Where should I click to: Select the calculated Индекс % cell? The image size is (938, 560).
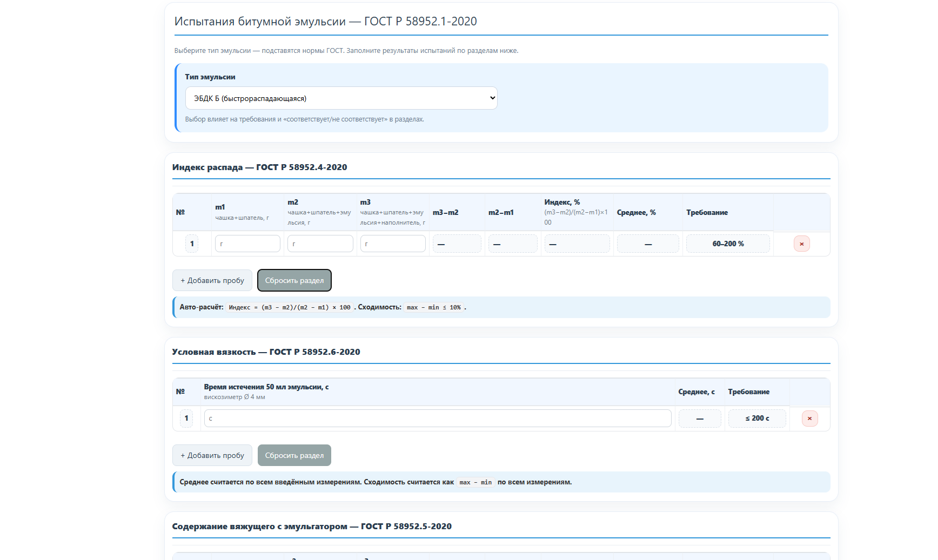[x=577, y=244]
